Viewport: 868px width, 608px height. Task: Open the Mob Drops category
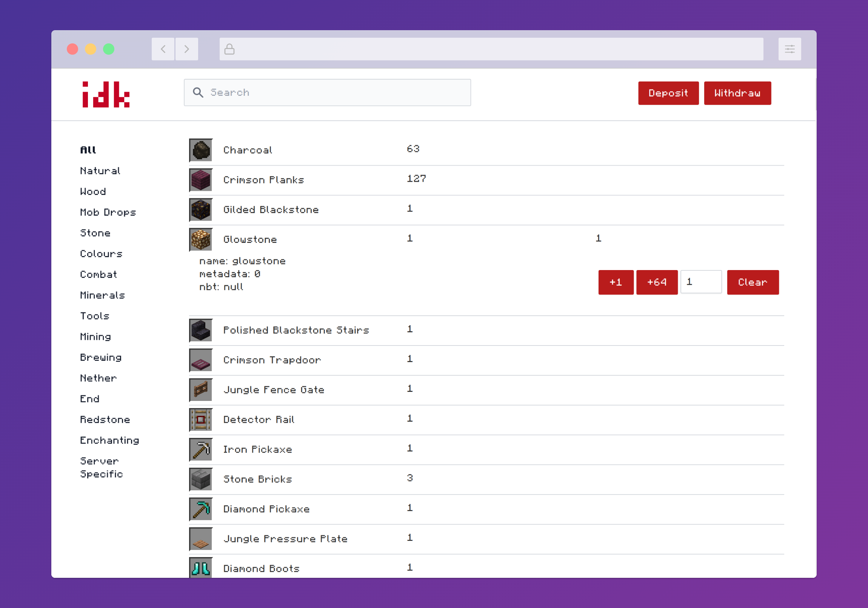(108, 212)
